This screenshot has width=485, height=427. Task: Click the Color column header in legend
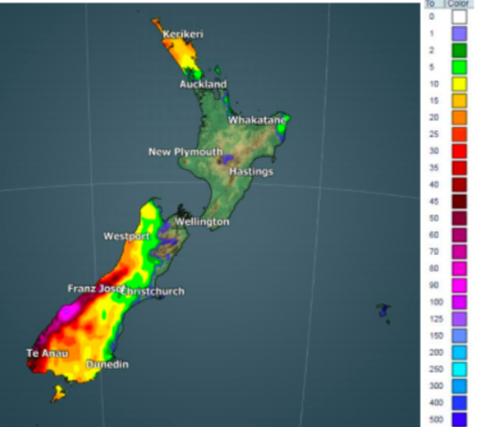tap(459, 4)
